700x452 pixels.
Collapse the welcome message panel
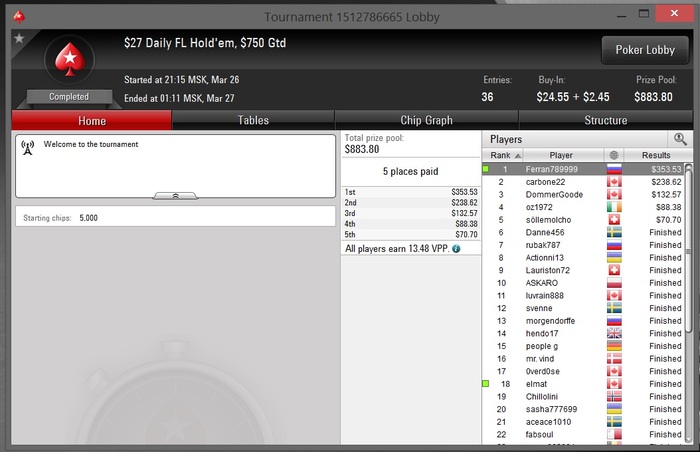(x=175, y=196)
